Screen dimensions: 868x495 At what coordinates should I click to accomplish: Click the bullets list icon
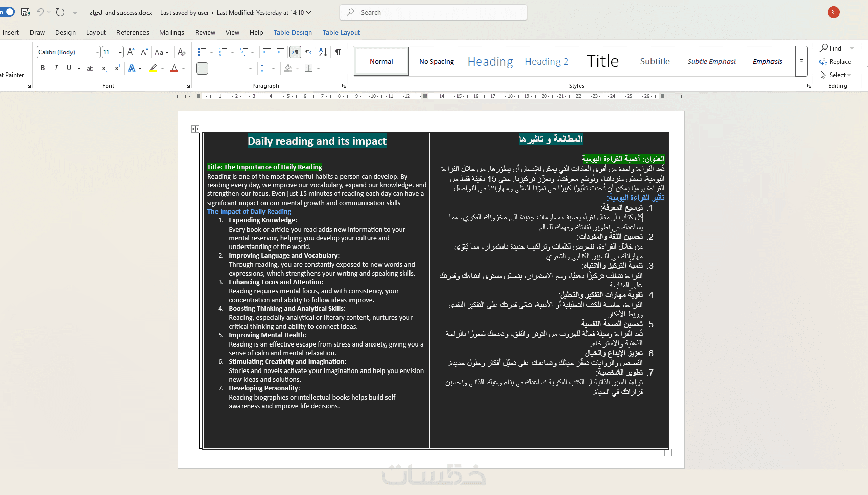[202, 52]
